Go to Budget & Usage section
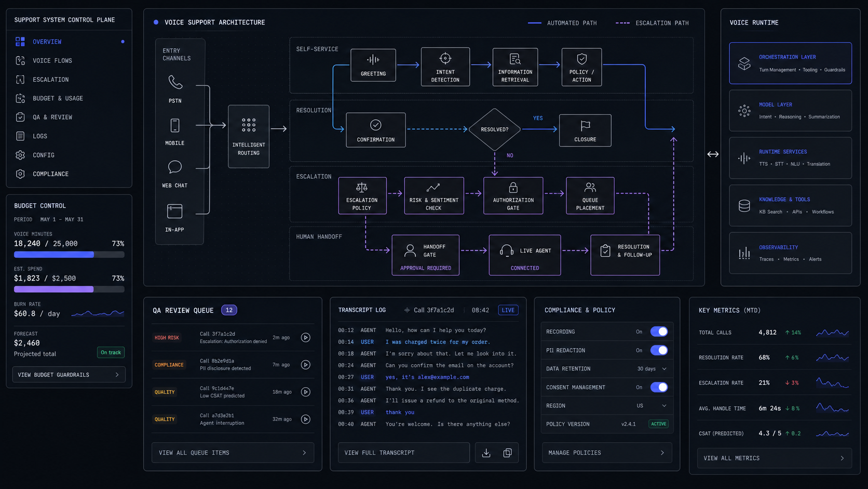This screenshot has height=489, width=868. point(69,98)
